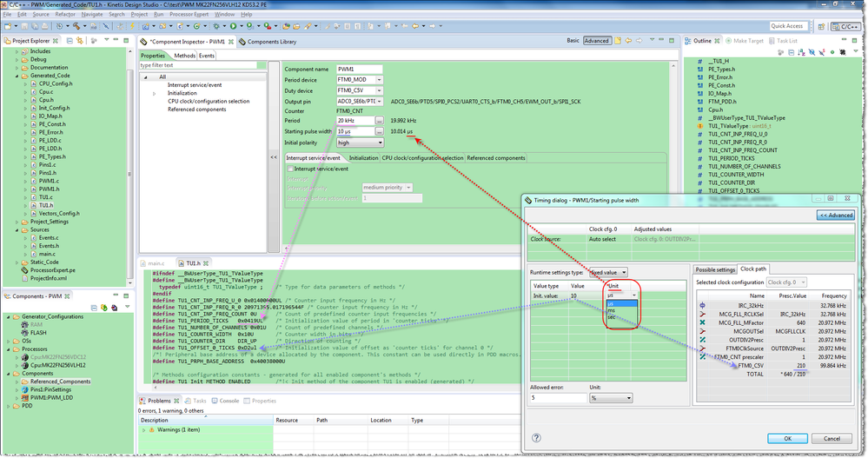Click the << Advanced button in Timing dialog
The image size is (868, 458).
(834, 215)
